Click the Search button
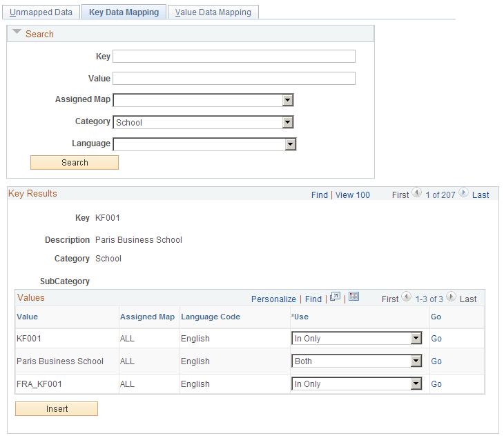The image size is (504, 438). coord(75,163)
